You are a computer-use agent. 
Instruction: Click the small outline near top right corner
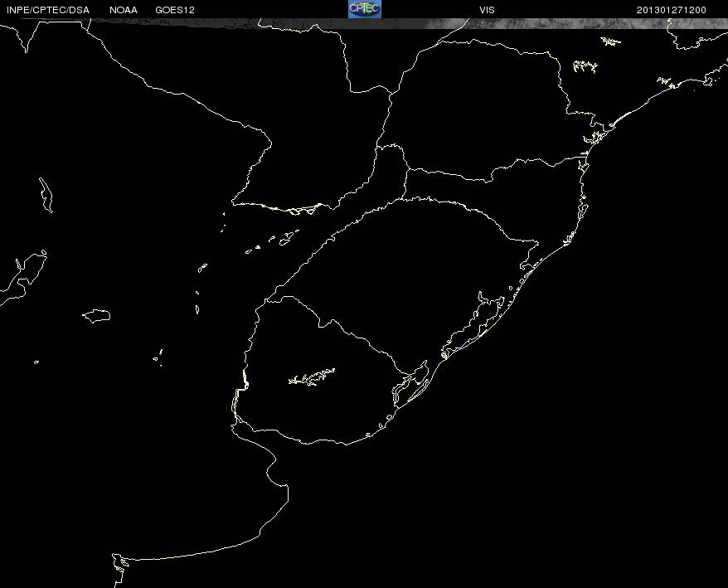coord(611,40)
